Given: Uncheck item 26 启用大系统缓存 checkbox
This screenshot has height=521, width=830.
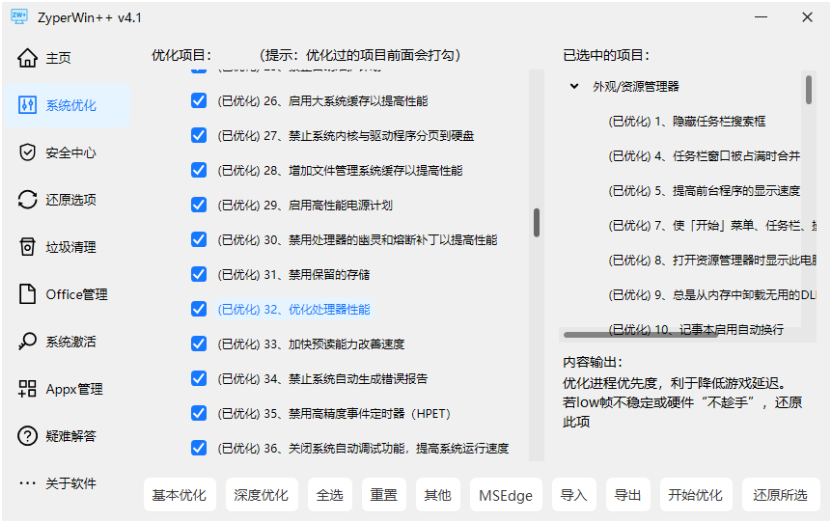Looking at the screenshot, I should (x=198, y=101).
